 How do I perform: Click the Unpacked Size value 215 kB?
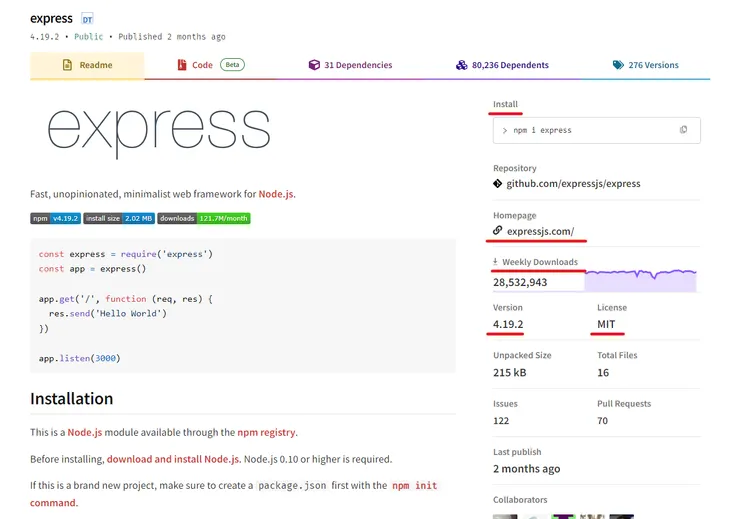(x=510, y=372)
